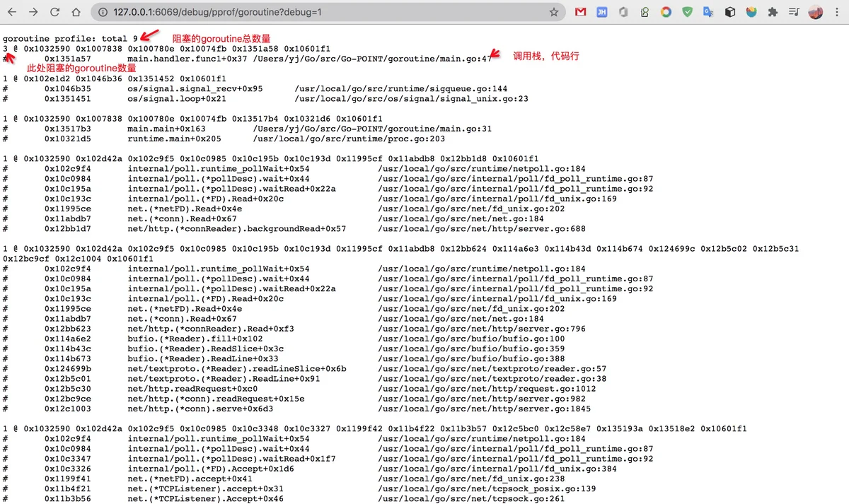Click the 'runtime/proc.go:203' file path
This screenshot has height=504, width=849.
point(349,139)
